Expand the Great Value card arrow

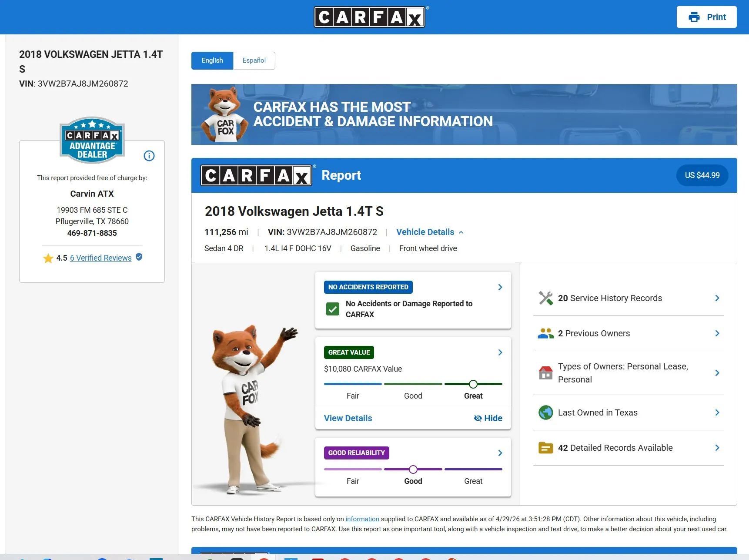pos(500,352)
